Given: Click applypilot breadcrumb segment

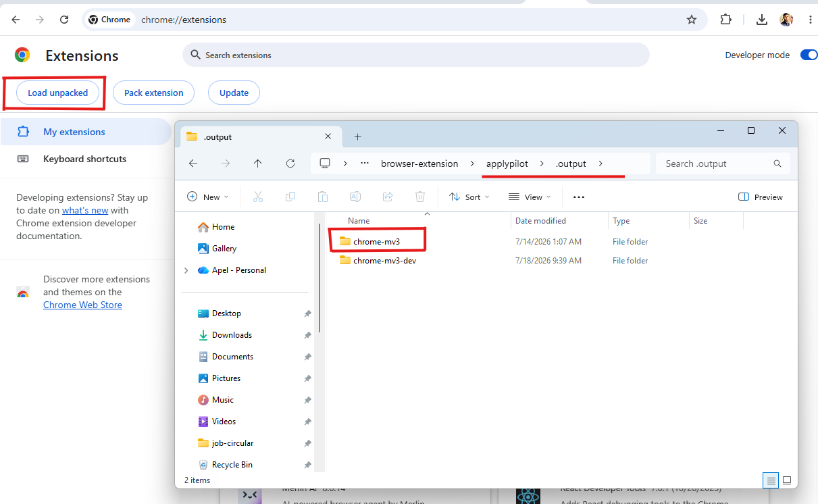Looking at the screenshot, I should (x=507, y=163).
